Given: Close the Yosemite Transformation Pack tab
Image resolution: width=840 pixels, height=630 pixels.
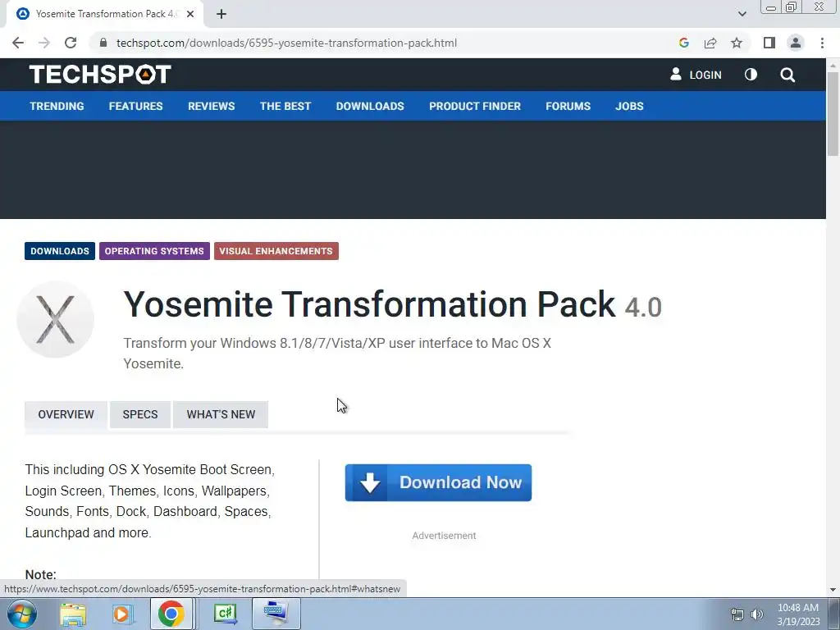Looking at the screenshot, I should [x=189, y=15].
